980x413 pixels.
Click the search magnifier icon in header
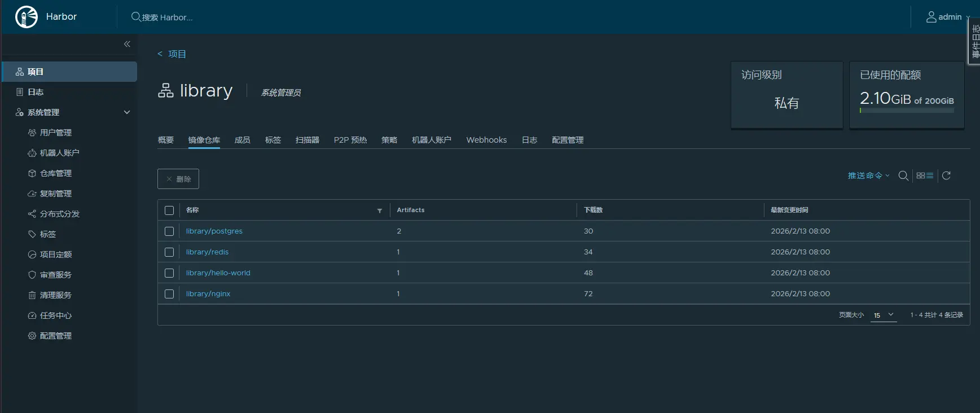[x=136, y=17]
